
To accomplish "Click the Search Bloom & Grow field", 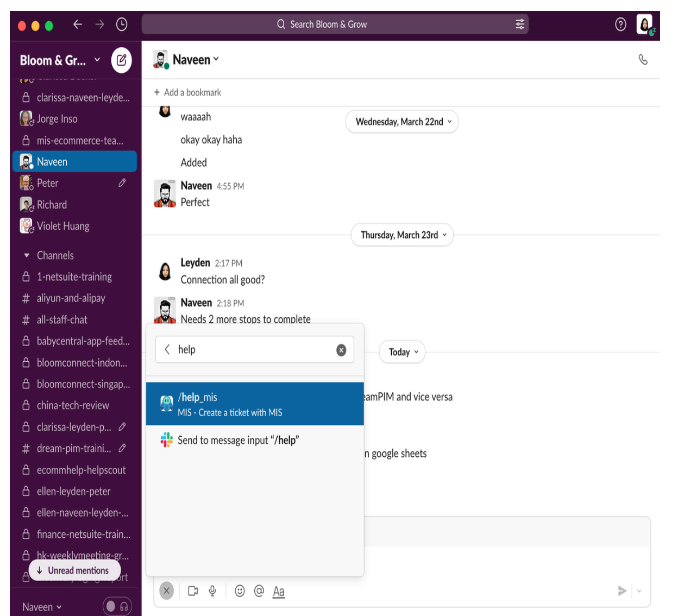I will [335, 24].
